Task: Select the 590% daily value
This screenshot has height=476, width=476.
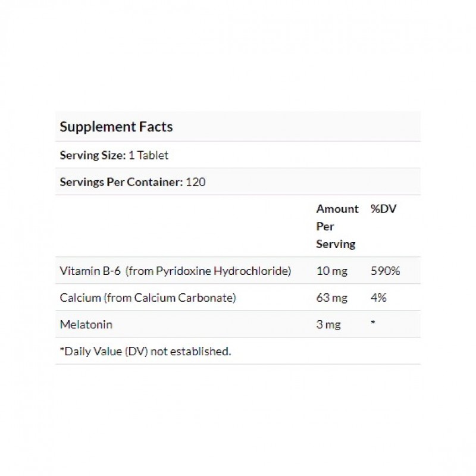Action: (x=385, y=271)
